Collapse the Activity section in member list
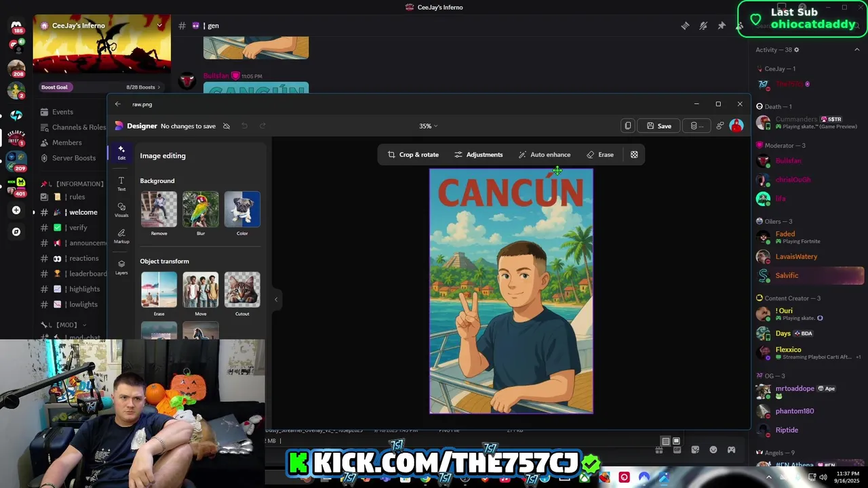 (856, 49)
